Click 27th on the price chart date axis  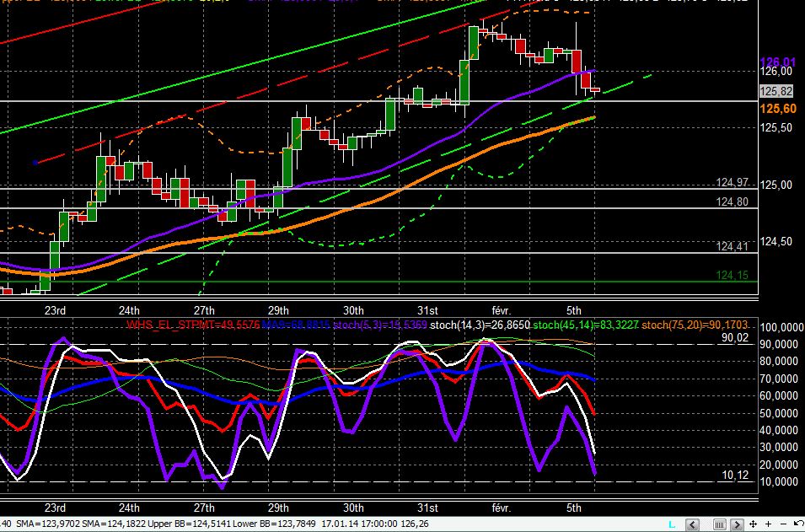click(204, 310)
